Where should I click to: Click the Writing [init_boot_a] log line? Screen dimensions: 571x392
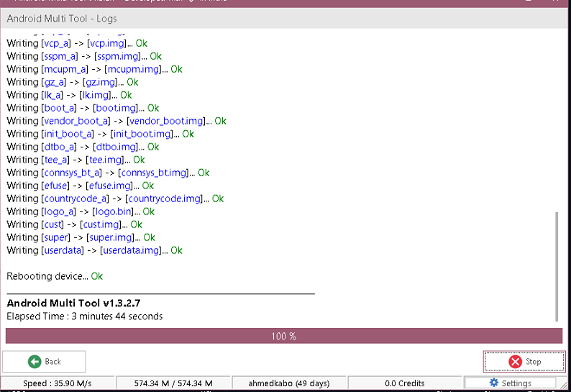point(100,134)
